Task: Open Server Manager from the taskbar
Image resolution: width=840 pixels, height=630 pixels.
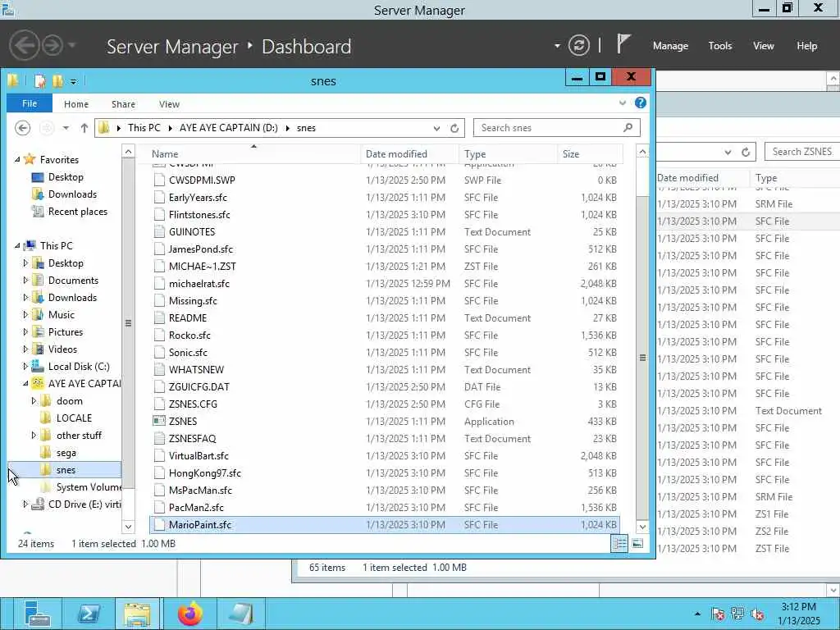Action: (x=38, y=614)
